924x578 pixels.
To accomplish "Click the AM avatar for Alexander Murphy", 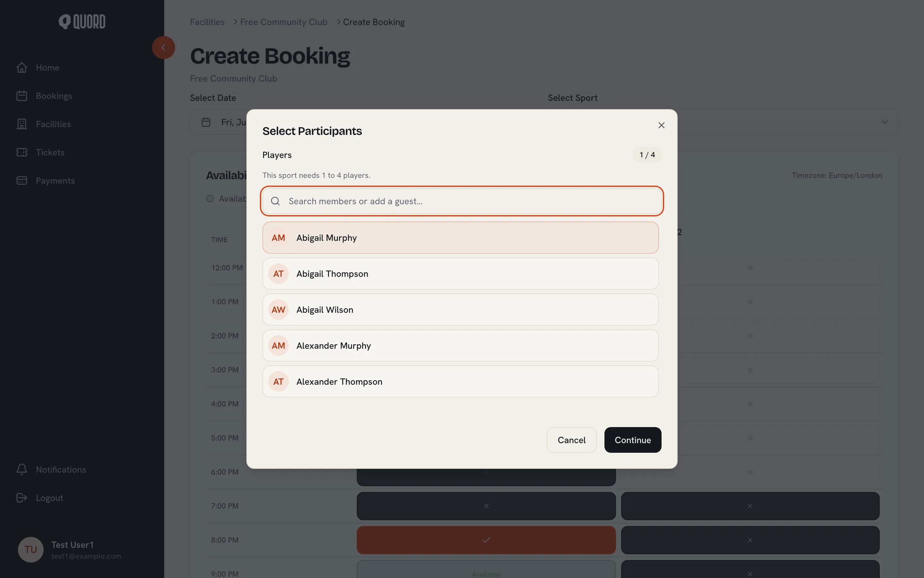I will click(278, 346).
